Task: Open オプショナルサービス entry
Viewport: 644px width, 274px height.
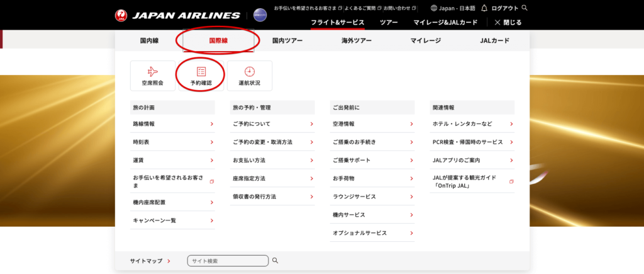Action: click(x=372, y=233)
